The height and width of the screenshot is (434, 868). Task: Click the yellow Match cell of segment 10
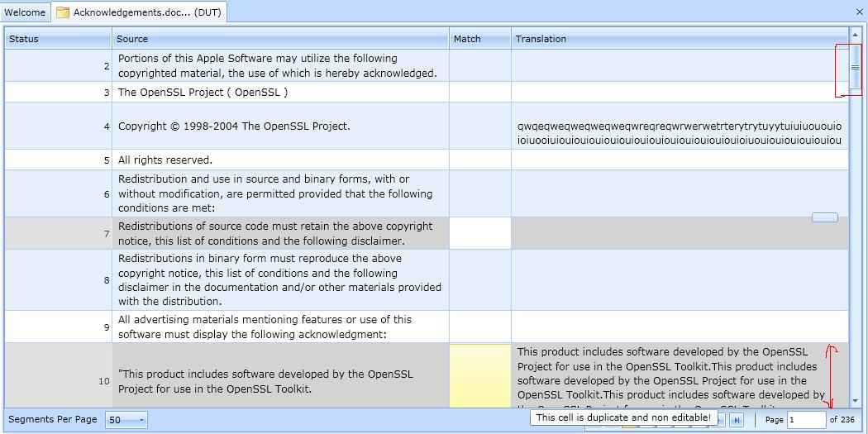[x=480, y=376]
